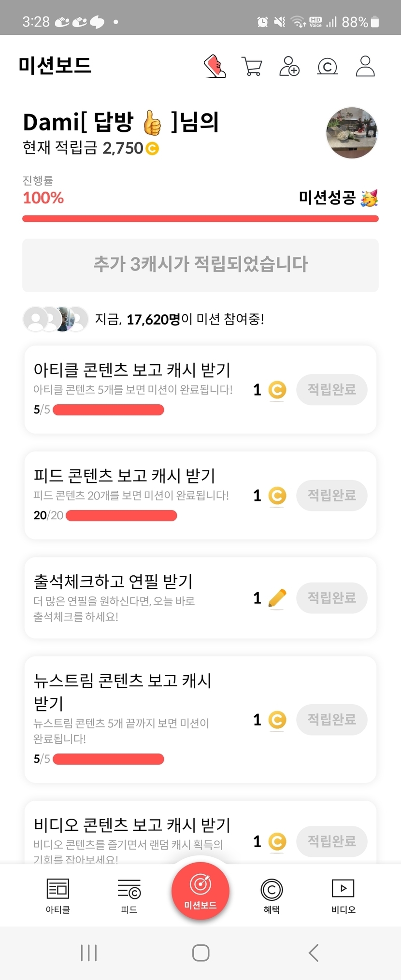Switch to the 피드 tab
The height and width of the screenshot is (980, 401).
[129, 896]
